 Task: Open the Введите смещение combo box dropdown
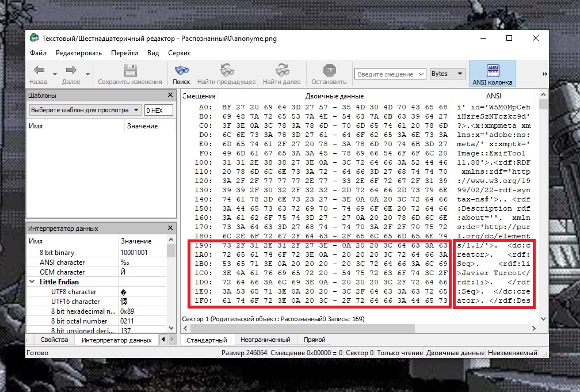[x=421, y=74]
